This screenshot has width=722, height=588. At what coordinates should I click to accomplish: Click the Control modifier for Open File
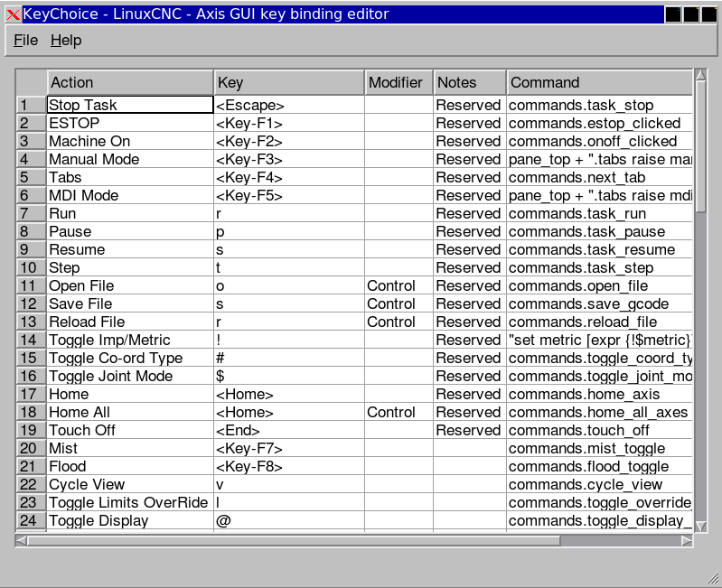[399, 285]
